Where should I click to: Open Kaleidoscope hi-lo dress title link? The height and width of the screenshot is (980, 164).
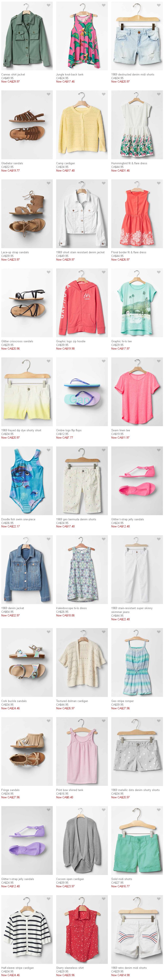coord(71,608)
